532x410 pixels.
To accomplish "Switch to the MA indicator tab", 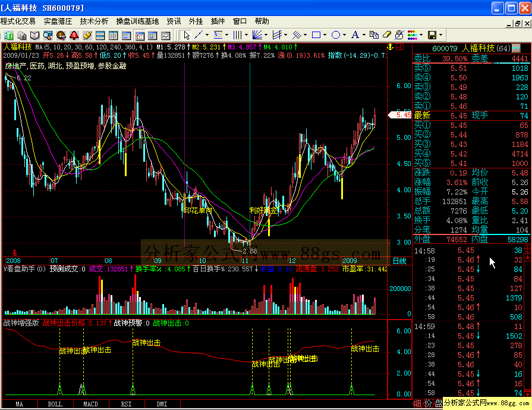I will [x=20, y=404].
